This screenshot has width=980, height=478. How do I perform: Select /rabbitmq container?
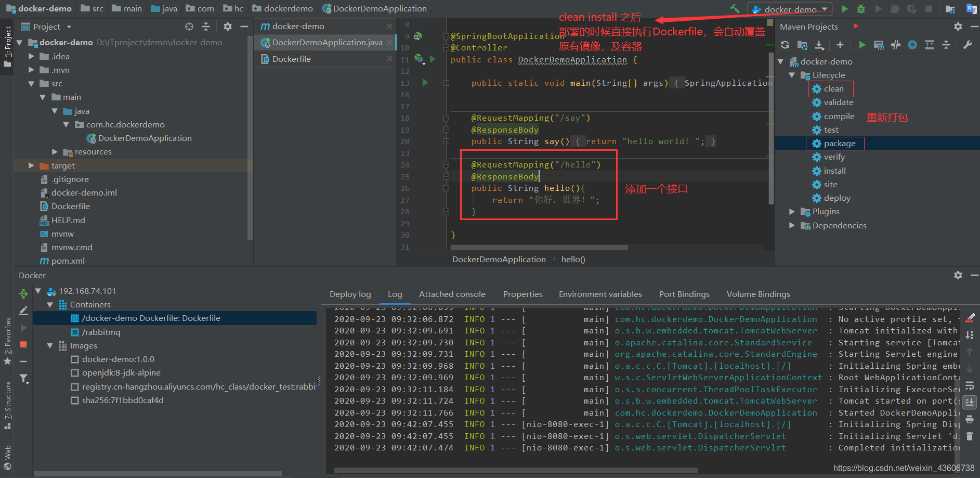click(x=101, y=332)
